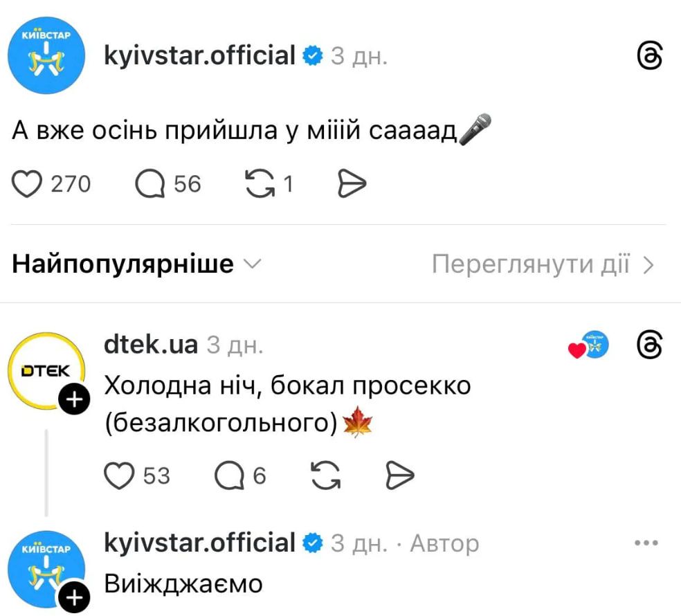Viewport: 681px width, 616px height.
Task: Like the dtek.ua reply with 53 likes
Action: (x=120, y=475)
